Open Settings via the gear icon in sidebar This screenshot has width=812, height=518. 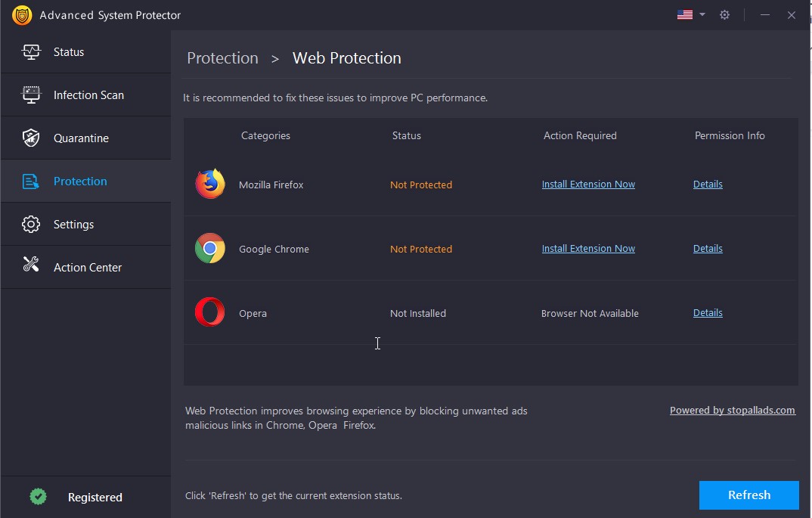click(31, 224)
